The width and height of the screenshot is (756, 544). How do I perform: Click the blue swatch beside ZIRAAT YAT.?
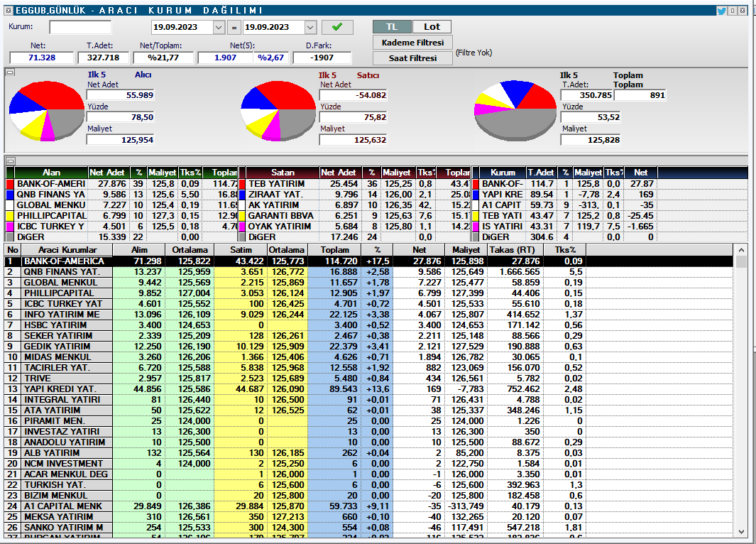[242, 195]
